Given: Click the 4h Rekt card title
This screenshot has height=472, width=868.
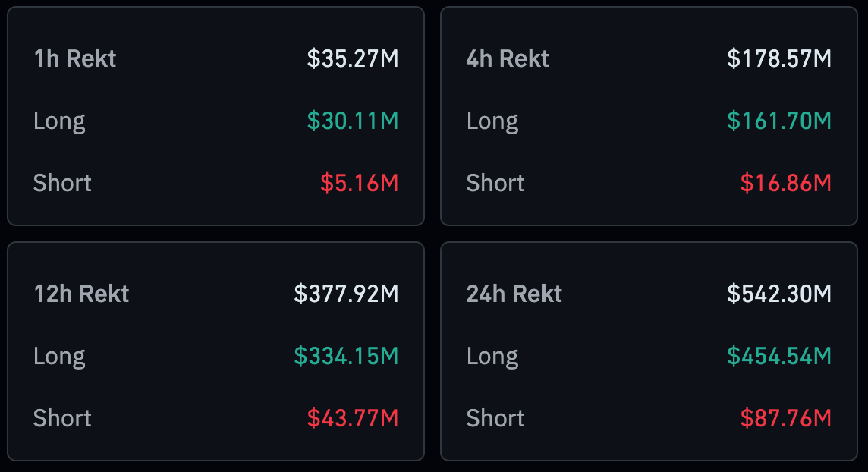Looking at the screenshot, I should tap(508, 58).
